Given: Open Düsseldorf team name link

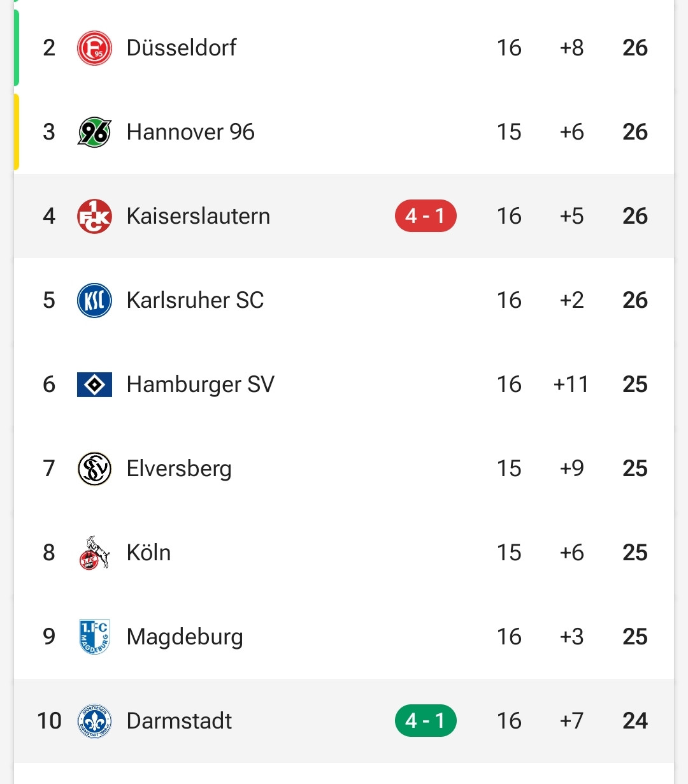Looking at the screenshot, I should (182, 48).
